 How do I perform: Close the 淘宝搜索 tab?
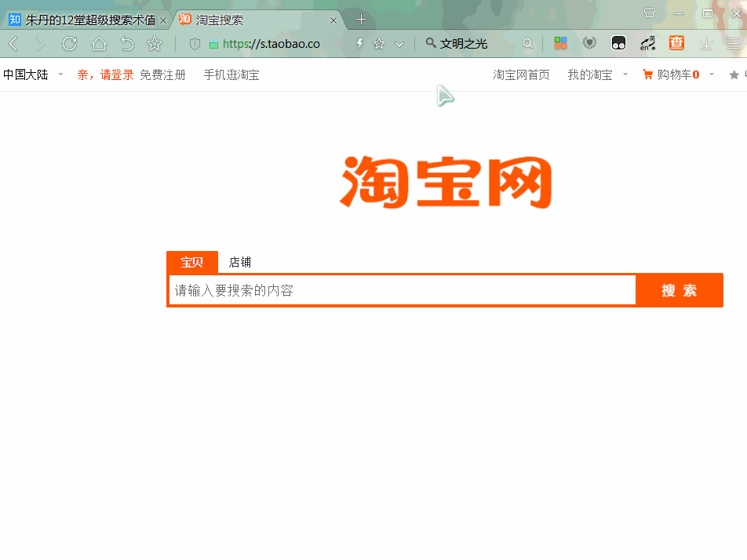[333, 20]
